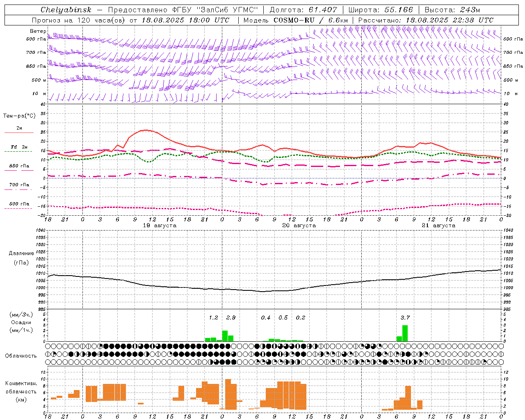Click the Chelyabinsk station title
Viewport: 525px width, 420px height.
point(66,9)
